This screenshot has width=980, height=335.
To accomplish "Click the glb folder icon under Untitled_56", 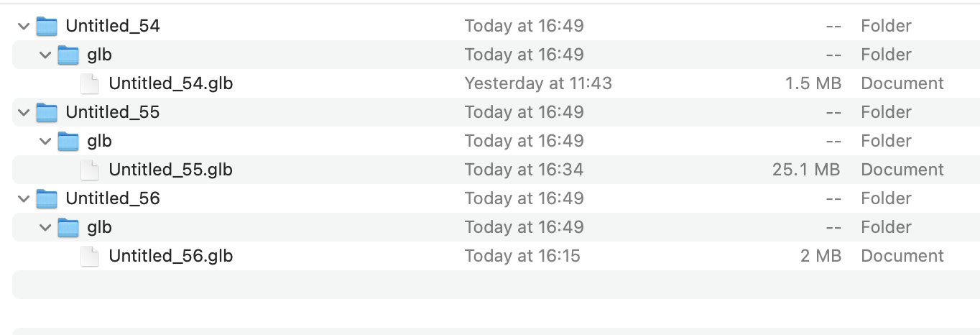I will pos(68,228).
